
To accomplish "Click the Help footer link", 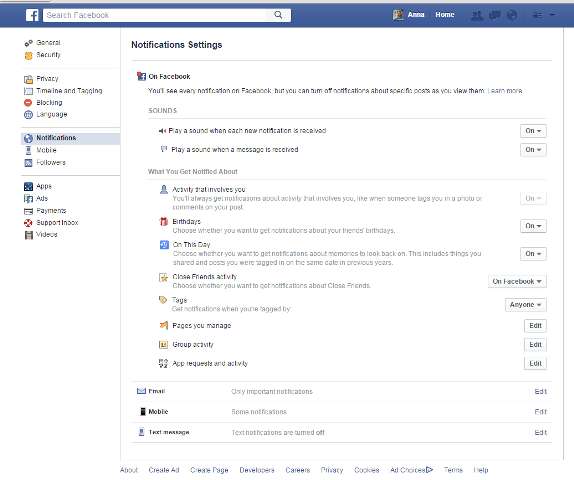I will 481,470.
